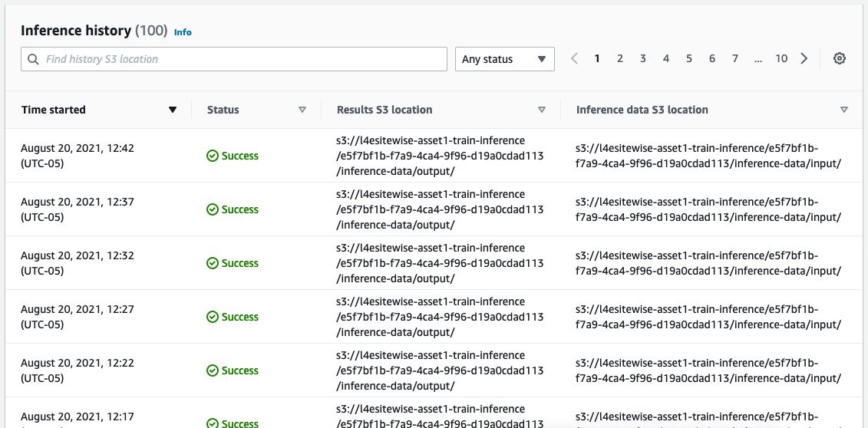Go to page 7
This screenshot has height=428, width=868.
point(734,58)
